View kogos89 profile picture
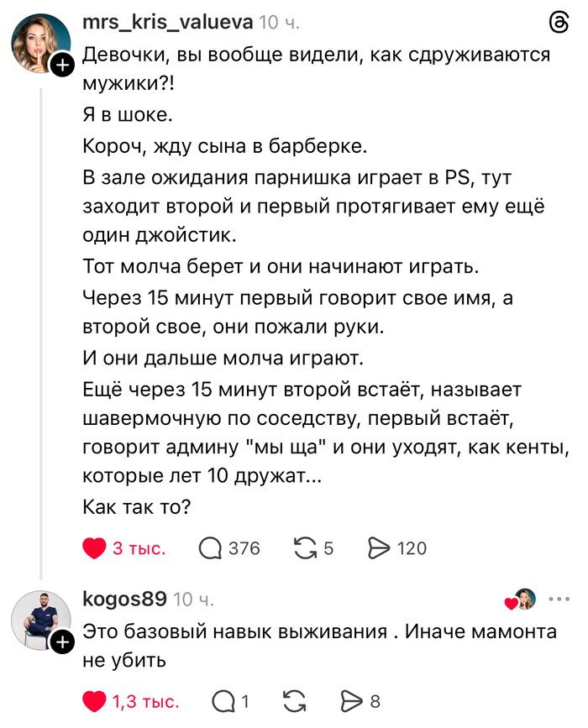 click(x=38, y=622)
